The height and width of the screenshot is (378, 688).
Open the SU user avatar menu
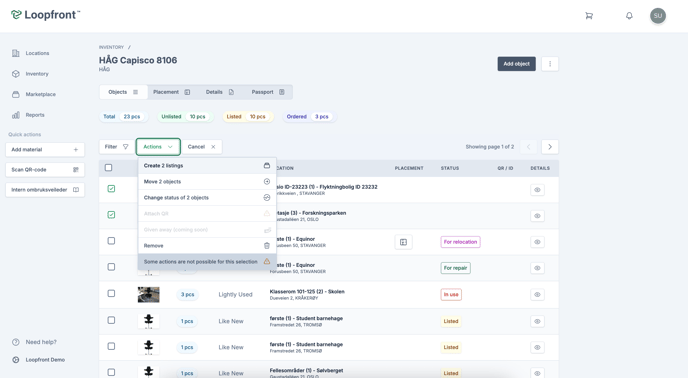[x=658, y=16]
